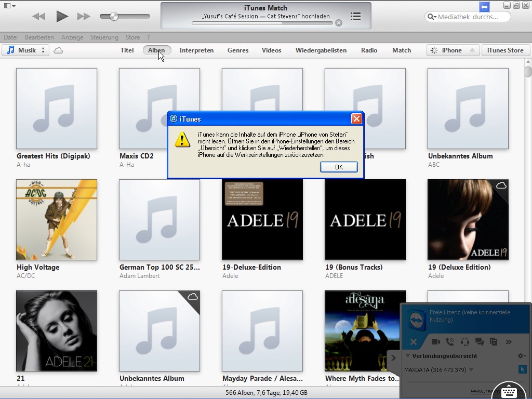
Task: Expand the MAXDATA connection dropdown arrow
Action: pyautogui.click(x=471, y=370)
